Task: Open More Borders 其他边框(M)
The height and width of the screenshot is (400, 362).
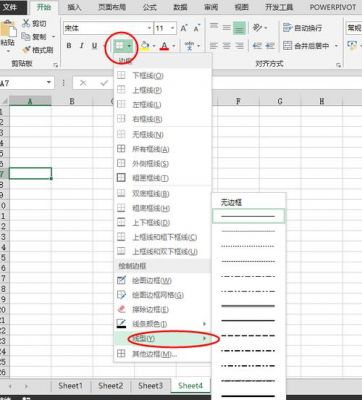Action: click(x=163, y=354)
